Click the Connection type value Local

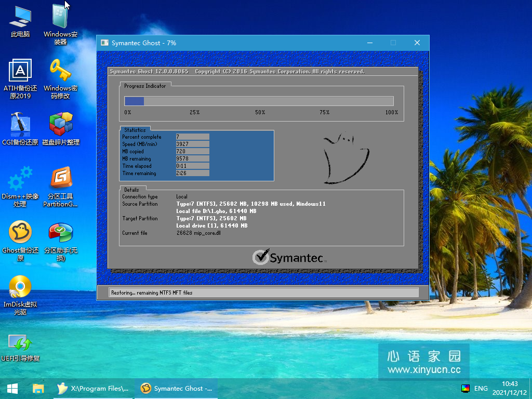pos(182,196)
